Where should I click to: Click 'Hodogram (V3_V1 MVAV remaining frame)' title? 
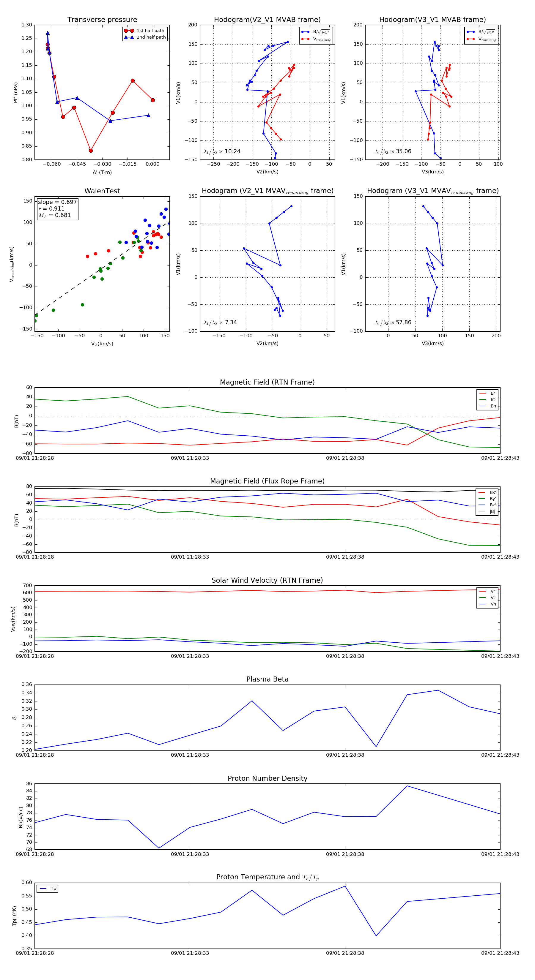432,191
